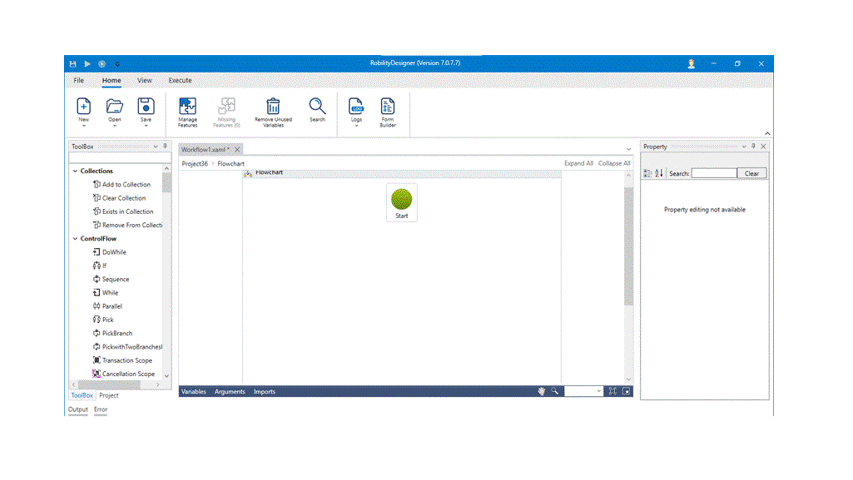Open the zoom percentage dropdown
This screenshot has height=480, width=853.
pyautogui.click(x=597, y=392)
